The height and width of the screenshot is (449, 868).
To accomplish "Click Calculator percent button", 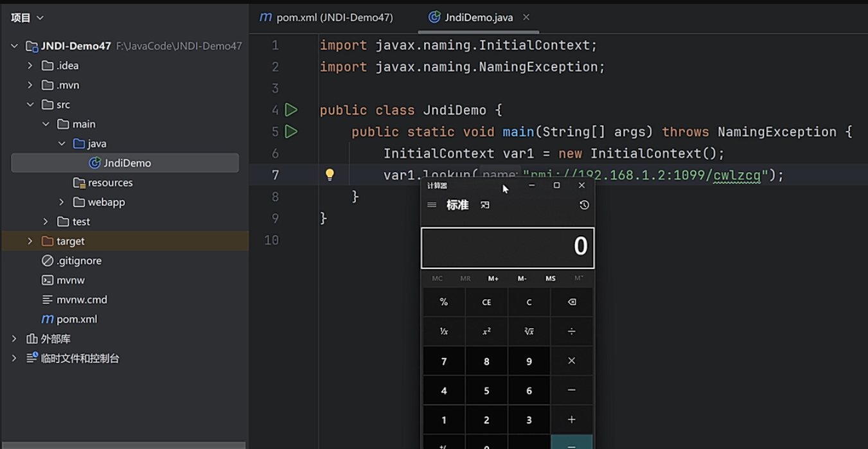I will (444, 302).
